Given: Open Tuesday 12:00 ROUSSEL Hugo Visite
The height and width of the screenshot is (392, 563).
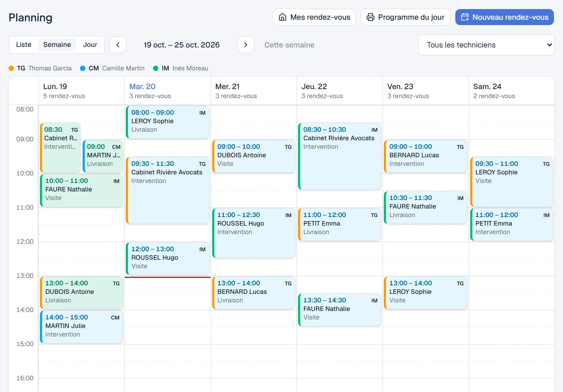Looking at the screenshot, I should click(168, 259).
